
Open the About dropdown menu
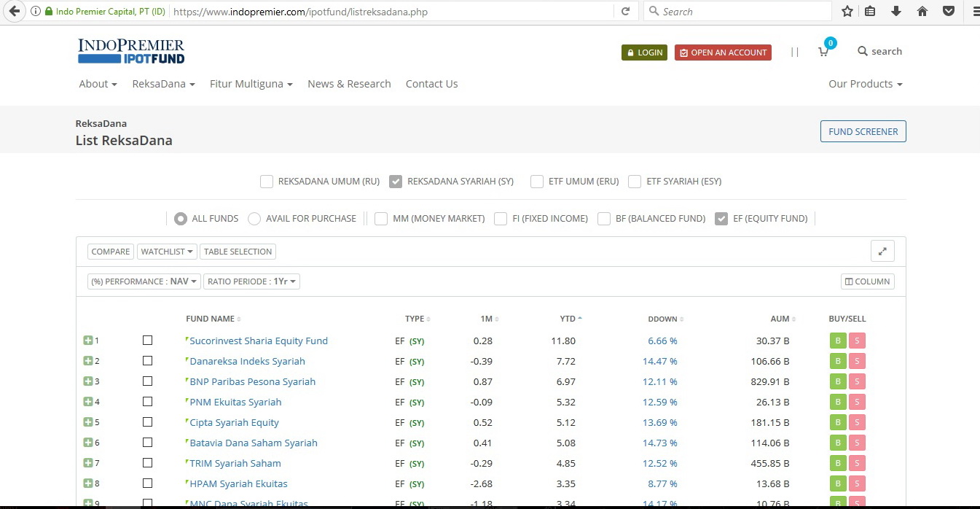point(98,84)
